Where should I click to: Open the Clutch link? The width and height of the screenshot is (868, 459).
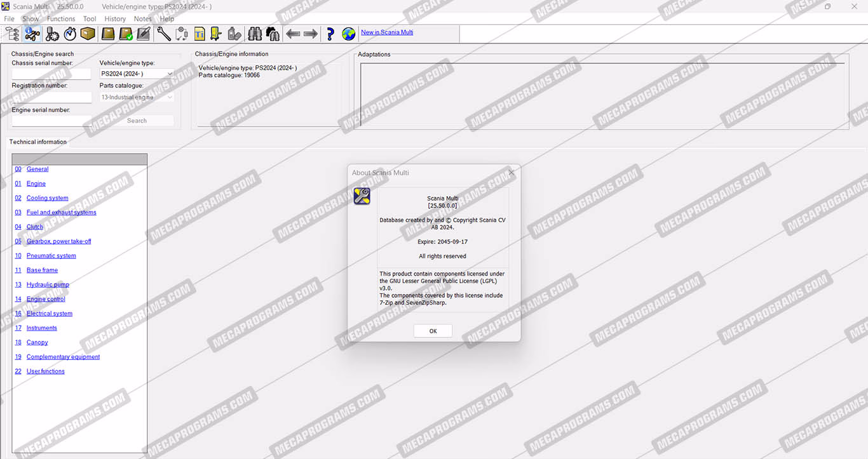point(35,227)
